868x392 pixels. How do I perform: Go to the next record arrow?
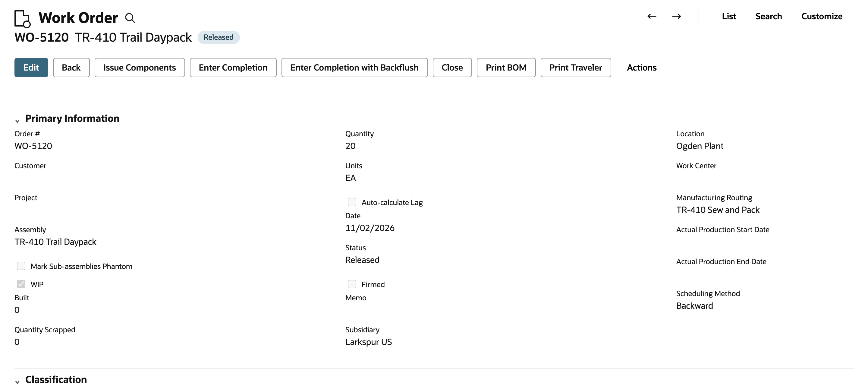pos(676,16)
